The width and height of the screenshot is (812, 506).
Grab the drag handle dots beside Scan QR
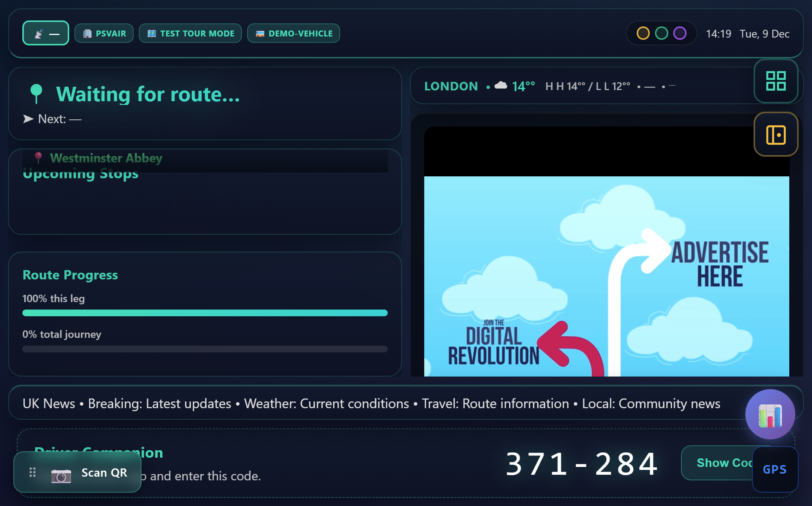(32, 472)
